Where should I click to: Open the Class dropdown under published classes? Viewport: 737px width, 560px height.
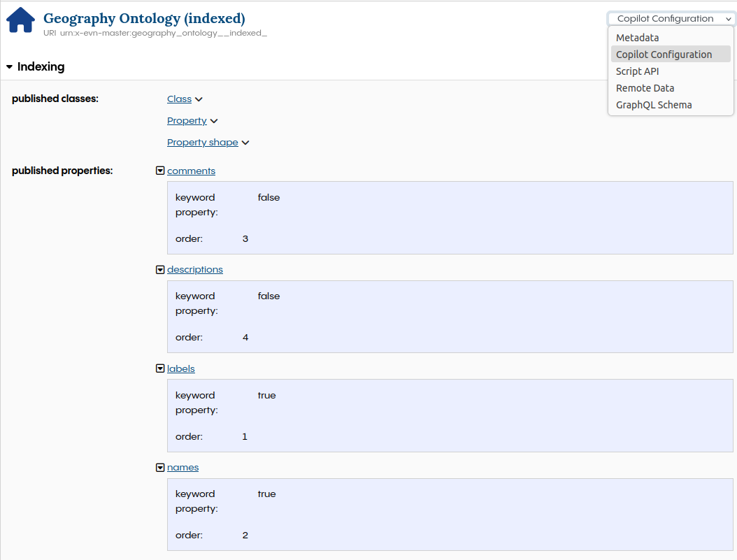(x=184, y=99)
